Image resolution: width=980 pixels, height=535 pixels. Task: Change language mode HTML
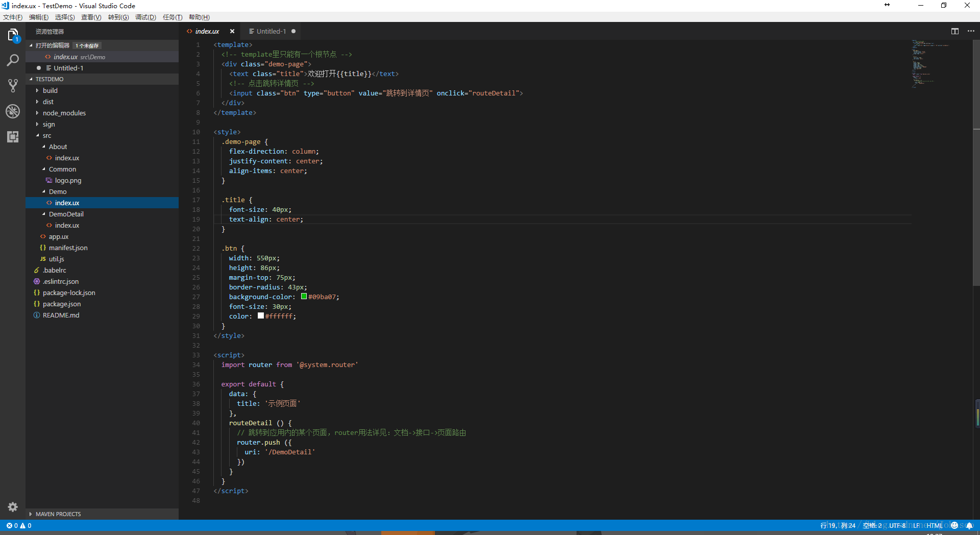(x=935, y=525)
